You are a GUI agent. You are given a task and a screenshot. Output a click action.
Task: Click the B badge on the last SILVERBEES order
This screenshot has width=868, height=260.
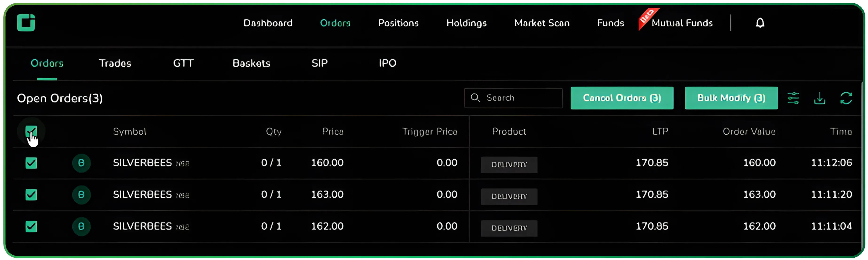(81, 226)
